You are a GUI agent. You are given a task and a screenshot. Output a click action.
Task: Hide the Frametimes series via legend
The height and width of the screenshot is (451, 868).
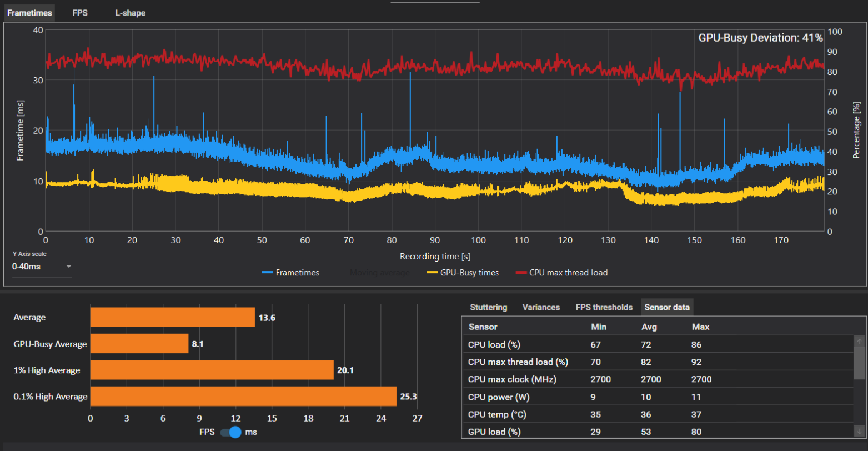point(290,273)
